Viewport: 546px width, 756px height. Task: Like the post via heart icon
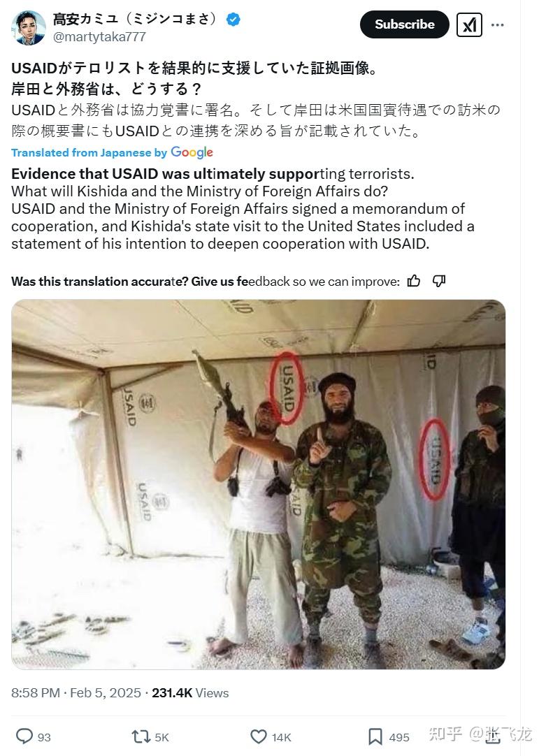pos(259,736)
